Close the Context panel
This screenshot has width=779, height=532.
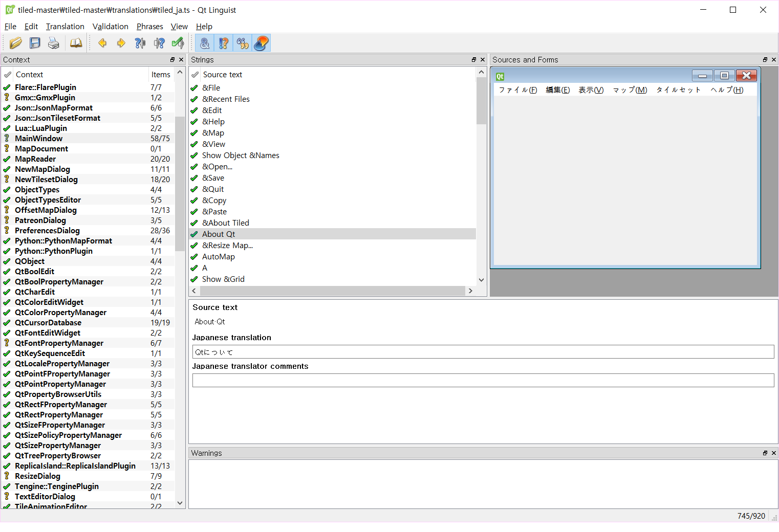(x=181, y=60)
